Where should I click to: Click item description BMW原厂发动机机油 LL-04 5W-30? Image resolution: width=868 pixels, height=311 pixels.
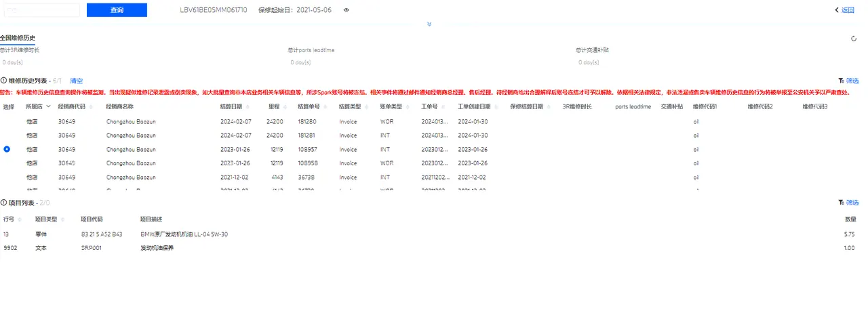tap(184, 234)
